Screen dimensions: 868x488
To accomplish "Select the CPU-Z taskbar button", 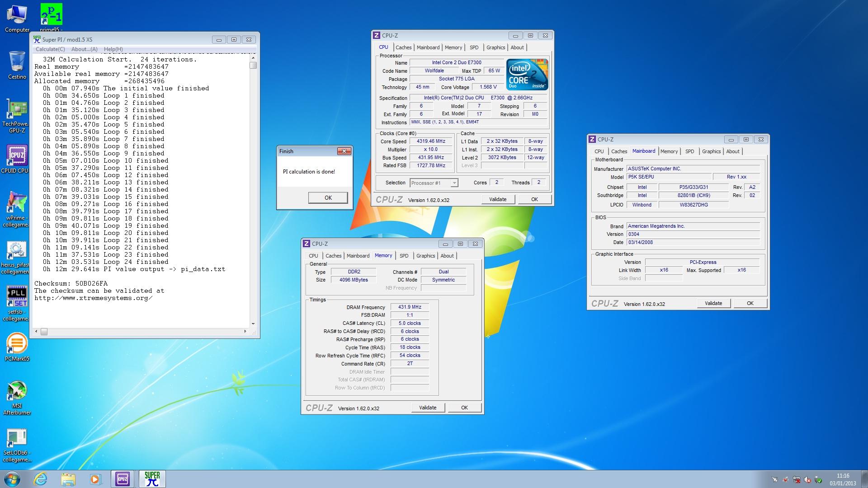I will coord(123,479).
